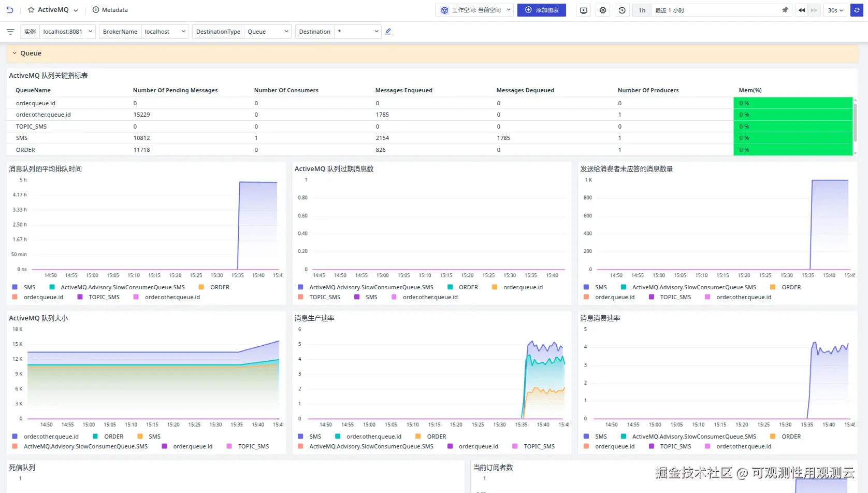Click SMS color swatch in 消息生产速率 legend

301,436
